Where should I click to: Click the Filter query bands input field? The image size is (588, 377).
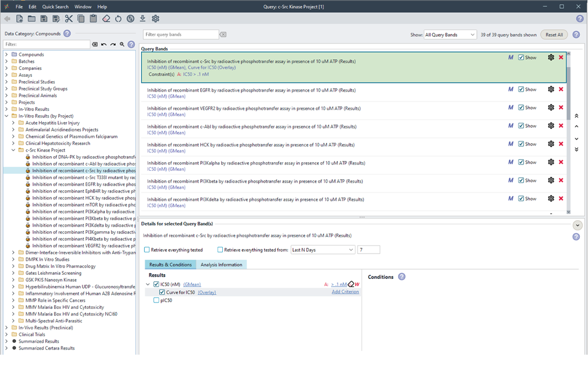tap(181, 35)
